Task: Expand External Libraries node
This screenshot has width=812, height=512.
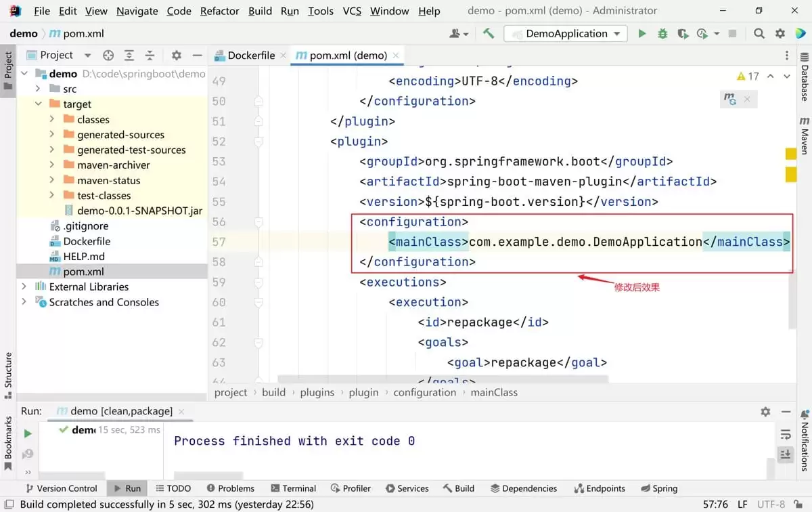Action: [24, 286]
